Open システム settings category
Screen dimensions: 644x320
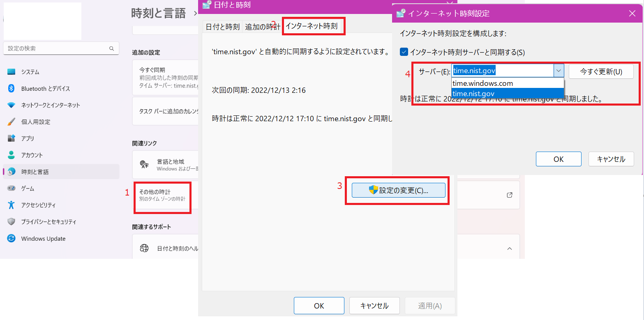click(x=61, y=72)
